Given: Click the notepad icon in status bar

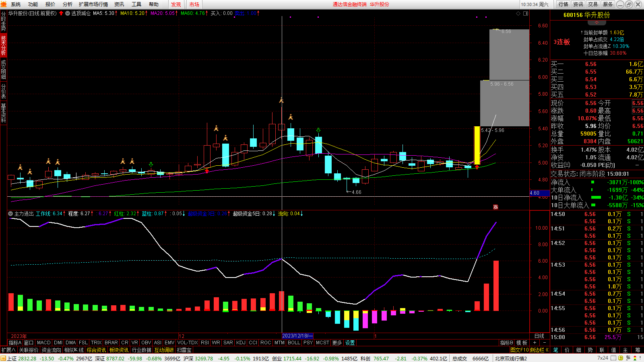Looking at the screenshot, I should click(x=613, y=358).
